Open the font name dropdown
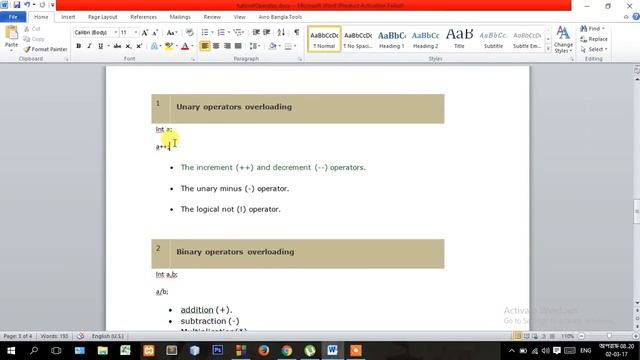The image size is (640, 360). point(116,32)
